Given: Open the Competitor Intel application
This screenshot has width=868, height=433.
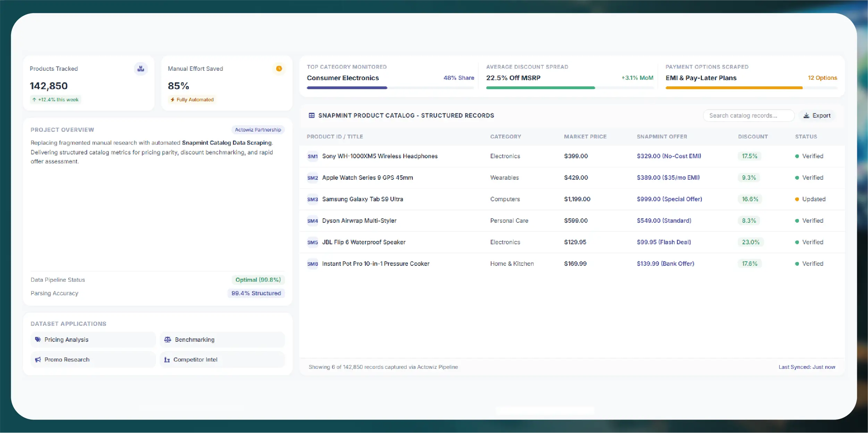Looking at the screenshot, I should pyautogui.click(x=222, y=360).
